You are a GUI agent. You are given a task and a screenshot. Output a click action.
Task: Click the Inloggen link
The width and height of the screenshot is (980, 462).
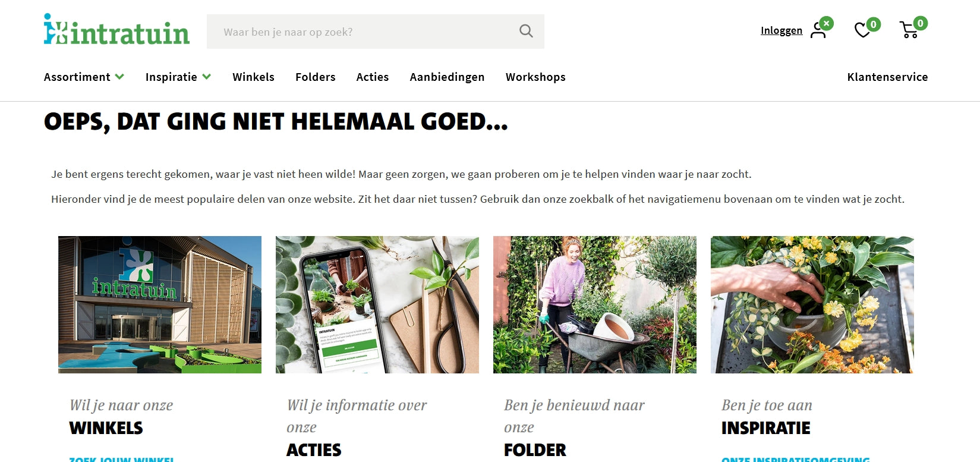[x=782, y=30]
